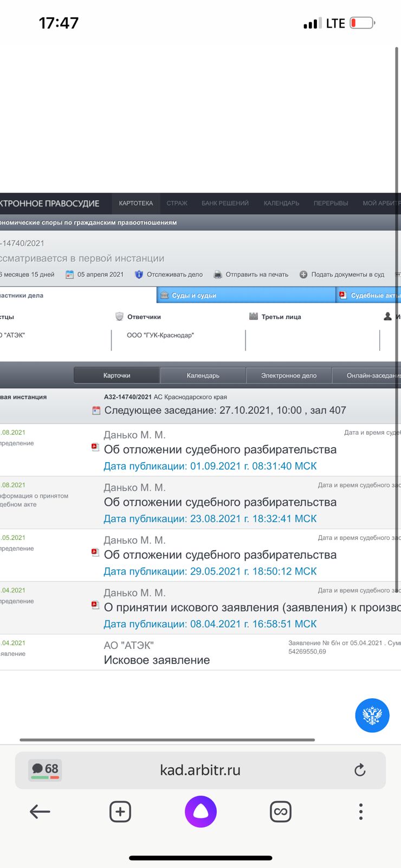Click the printer icon Отправить на печать
The width and height of the screenshot is (401, 868).
coord(218,275)
